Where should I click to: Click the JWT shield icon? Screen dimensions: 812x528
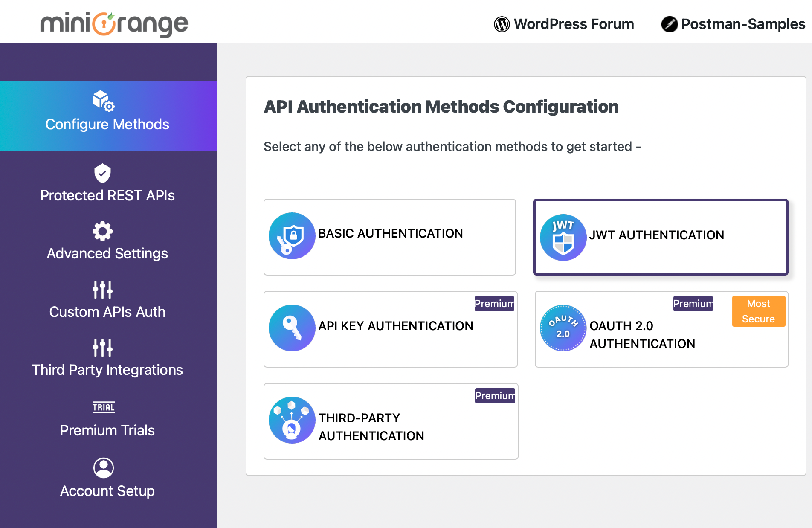tap(563, 238)
